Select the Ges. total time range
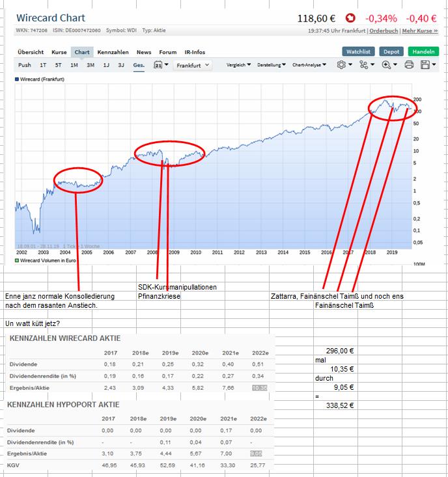Image resolution: width=448 pixels, height=477 pixels. pos(139,65)
